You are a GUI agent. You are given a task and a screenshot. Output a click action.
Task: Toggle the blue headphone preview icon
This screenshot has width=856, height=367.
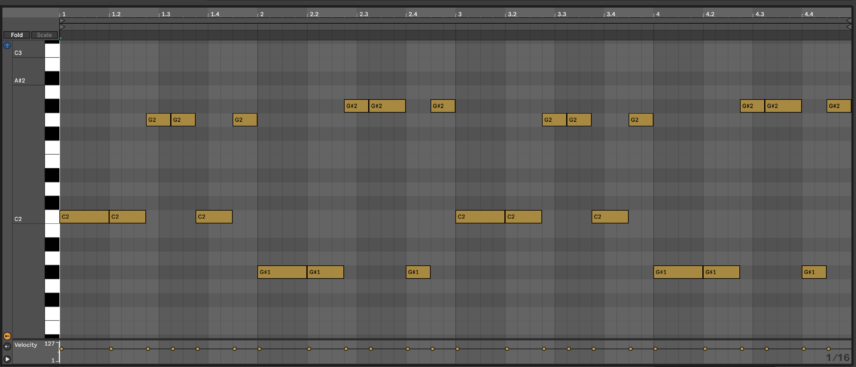[7, 46]
